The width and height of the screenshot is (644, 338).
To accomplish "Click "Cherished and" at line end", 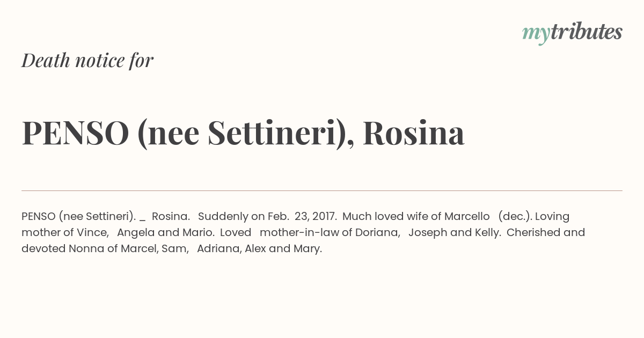I will point(546,233).
